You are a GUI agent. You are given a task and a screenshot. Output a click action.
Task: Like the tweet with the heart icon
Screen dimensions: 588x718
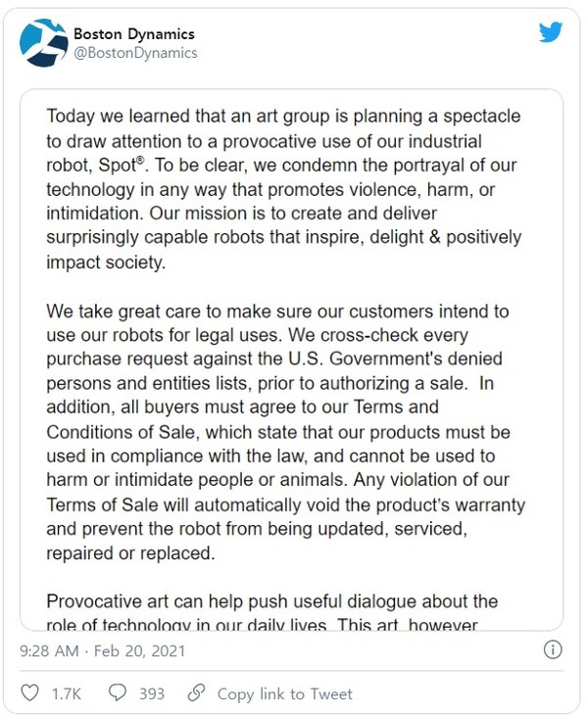coord(30,693)
